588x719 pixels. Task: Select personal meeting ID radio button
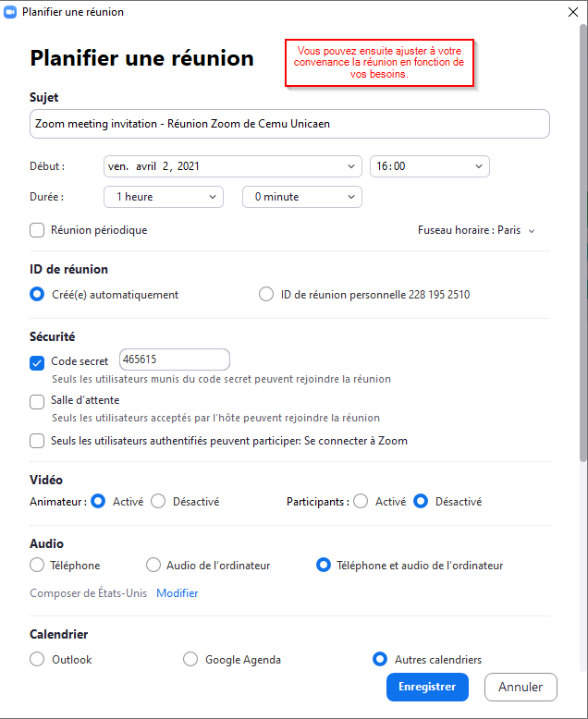pyautogui.click(x=266, y=295)
